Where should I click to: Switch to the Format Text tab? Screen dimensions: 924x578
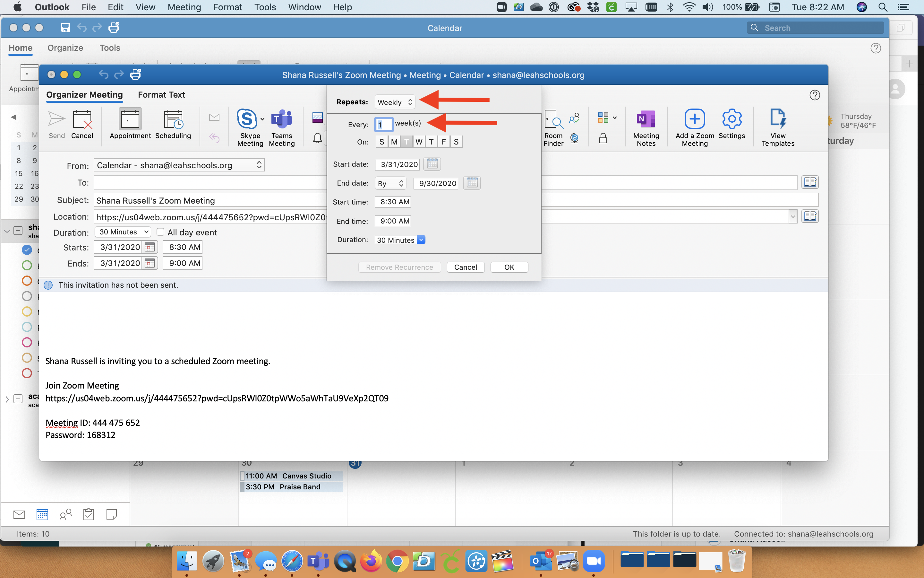161,95
